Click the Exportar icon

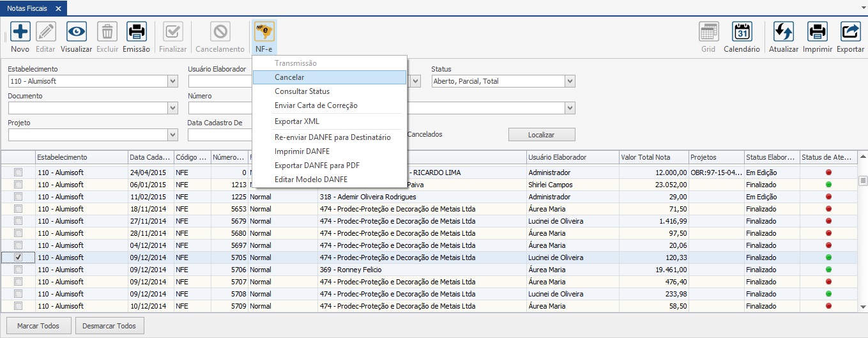[x=850, y=31]
